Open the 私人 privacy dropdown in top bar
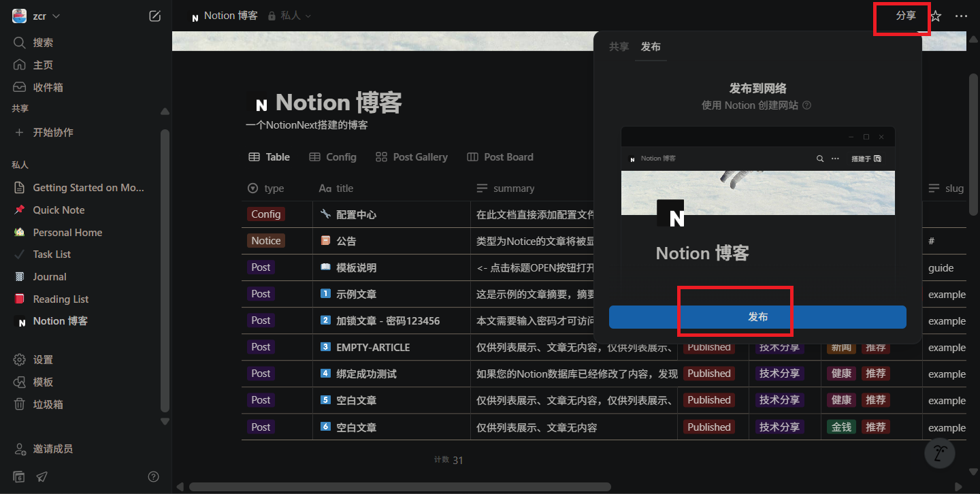Image resolution: width=980 pixels, height=494 pixels. [x=289, y=16]
